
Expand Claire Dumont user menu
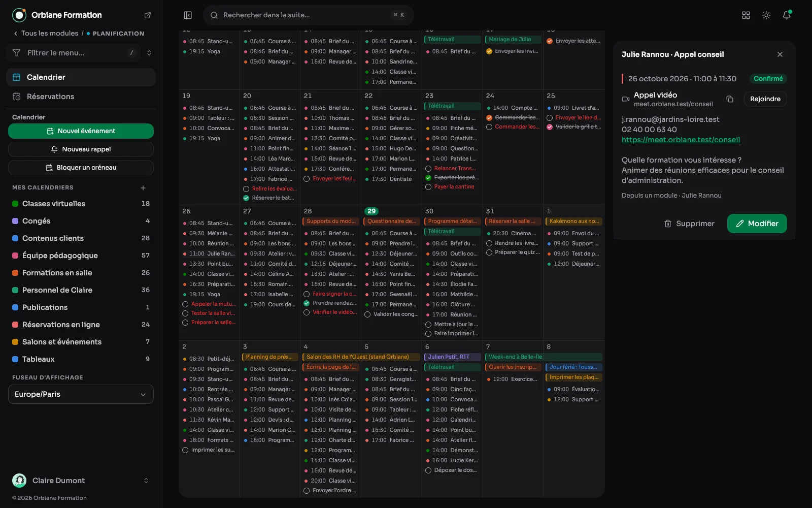[146, 481]
